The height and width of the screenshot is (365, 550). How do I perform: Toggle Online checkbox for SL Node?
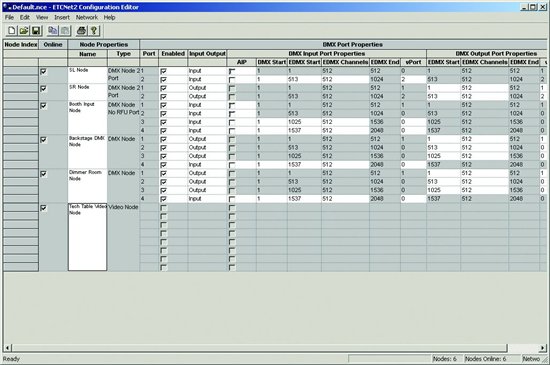tap(43, 72)
